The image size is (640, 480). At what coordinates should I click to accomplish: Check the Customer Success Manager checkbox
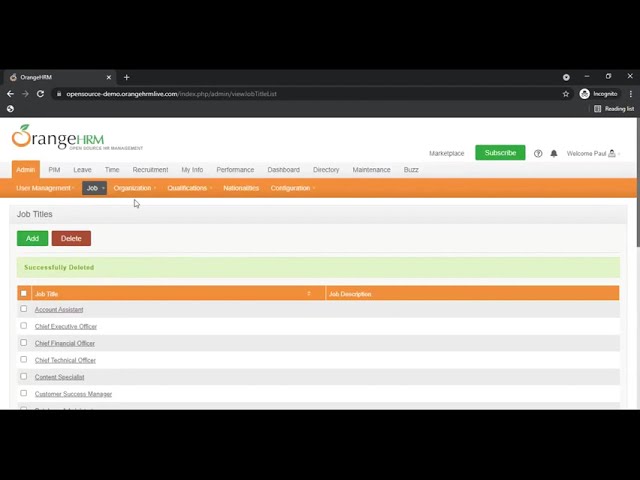(x=24, y=393)
